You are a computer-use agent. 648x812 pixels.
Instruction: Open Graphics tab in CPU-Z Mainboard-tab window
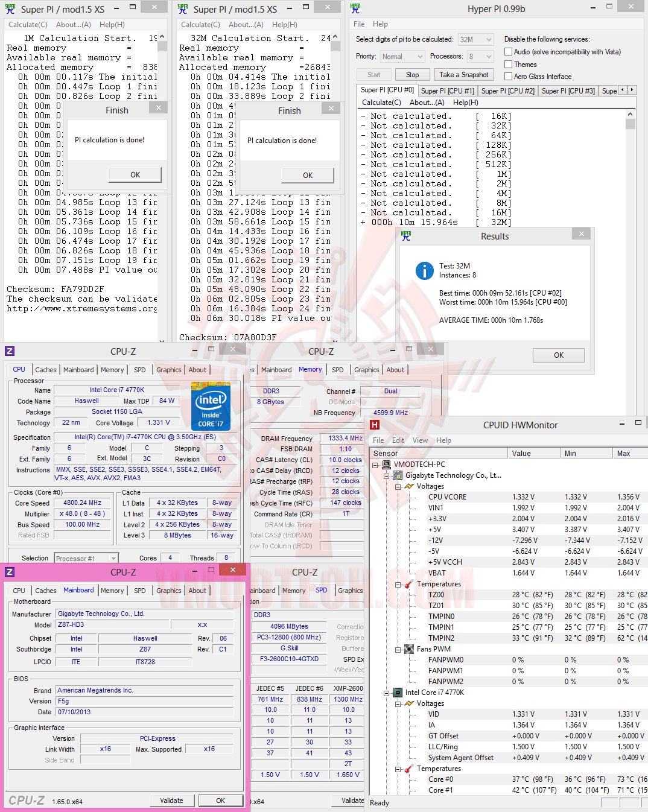tap(168, 591)
